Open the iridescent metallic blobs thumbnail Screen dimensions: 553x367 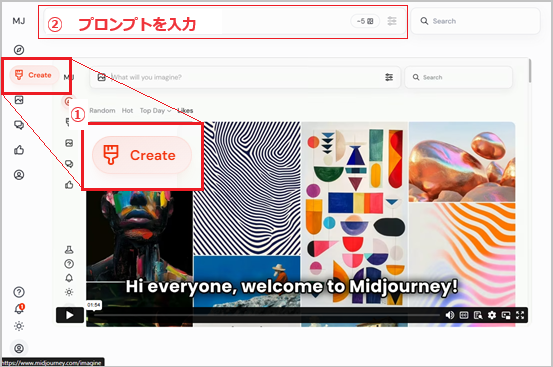tap(462, 162)
